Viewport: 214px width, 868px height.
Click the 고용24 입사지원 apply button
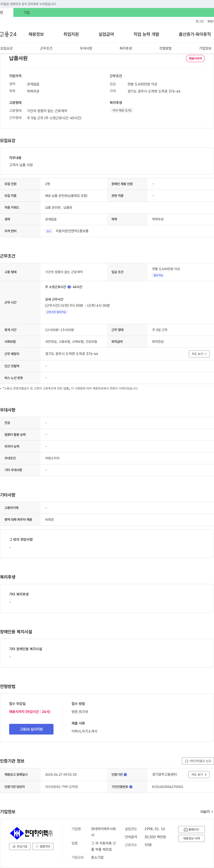[31, 729]
